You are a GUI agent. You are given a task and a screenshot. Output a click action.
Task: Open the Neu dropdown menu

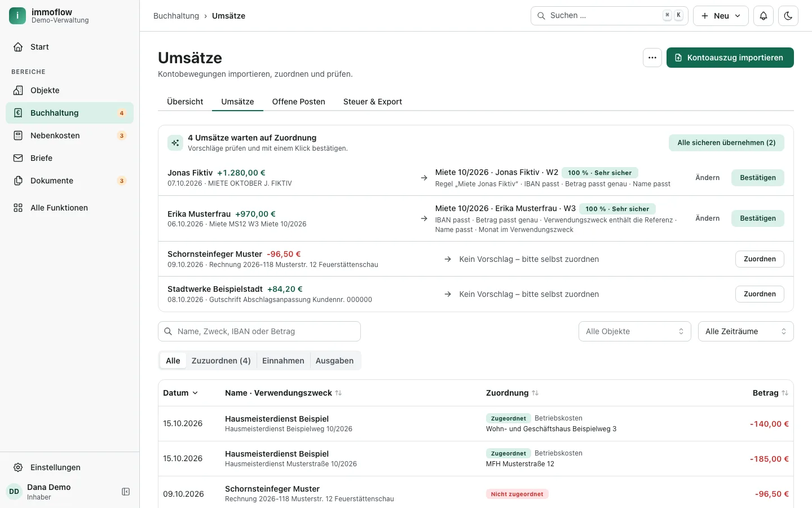pyautogui.click(x=721, y=16)
